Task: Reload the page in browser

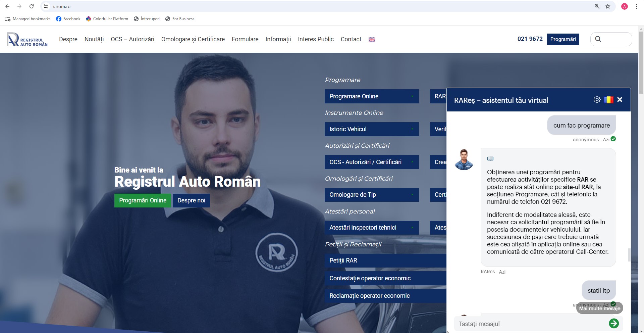Action: click(x=32, y=6)
